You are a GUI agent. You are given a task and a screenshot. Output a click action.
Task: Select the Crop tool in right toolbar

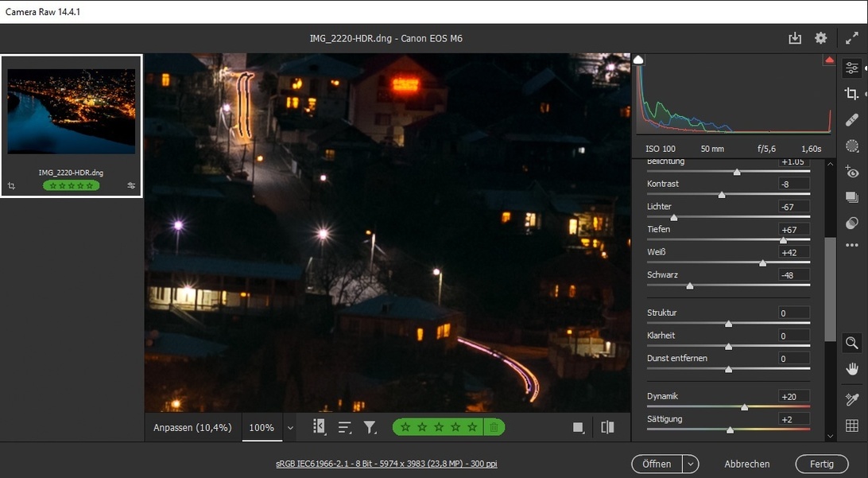[x=852, y=94]
